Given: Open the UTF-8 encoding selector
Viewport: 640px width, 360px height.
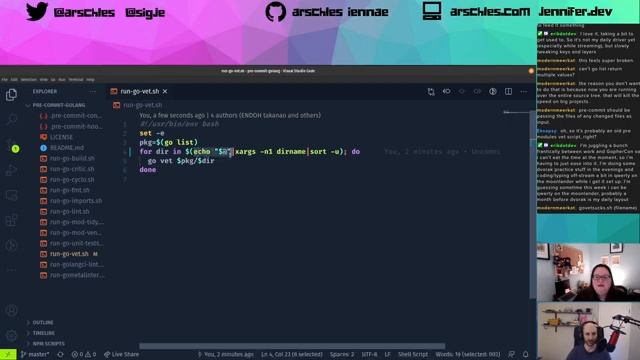Looking at the screenshot, I should pyautogui.click(x=369, y=354).
